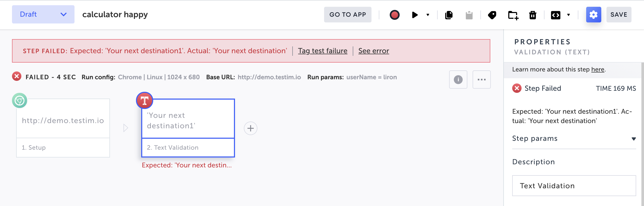Open the Draft status dropdown

click(43, 14)
